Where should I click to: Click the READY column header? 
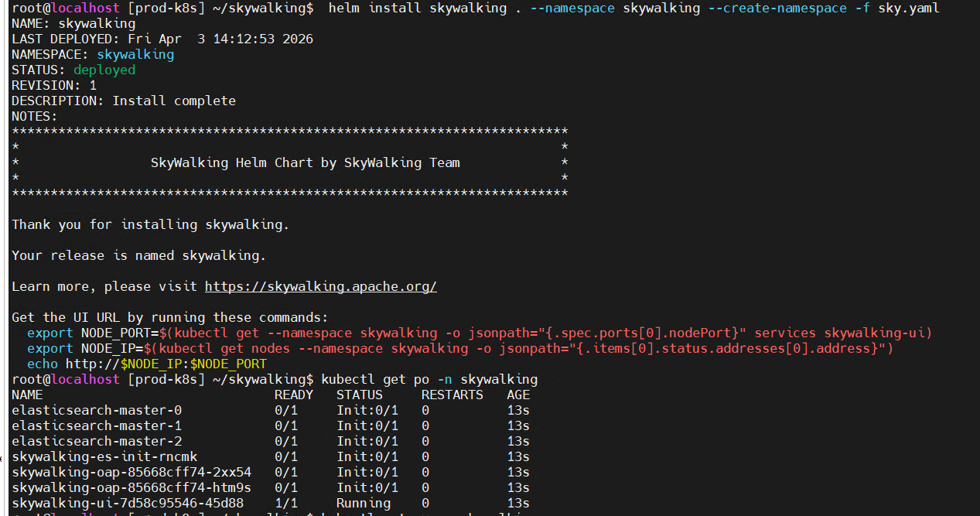(x=294, y=395)
